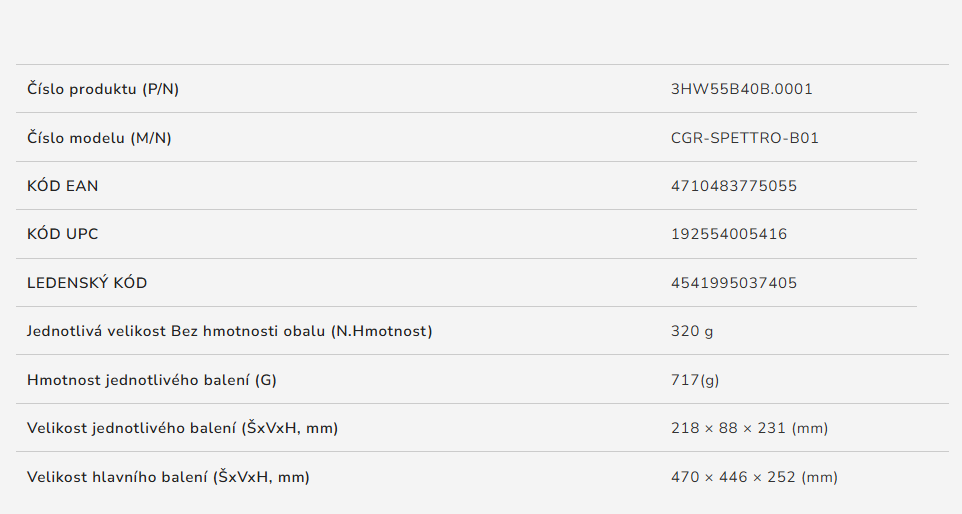The image size is (962, 514).
Task: Click the 'KÓD UPC' label
Action: point(63,234)
